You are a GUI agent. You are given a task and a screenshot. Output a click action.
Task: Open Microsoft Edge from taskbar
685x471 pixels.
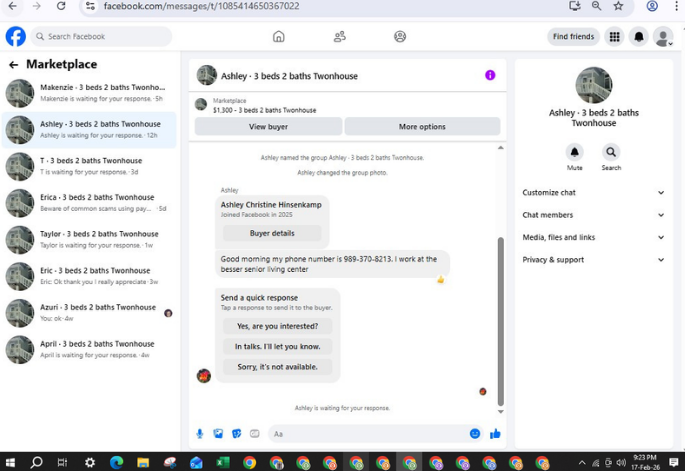[117, 462]
